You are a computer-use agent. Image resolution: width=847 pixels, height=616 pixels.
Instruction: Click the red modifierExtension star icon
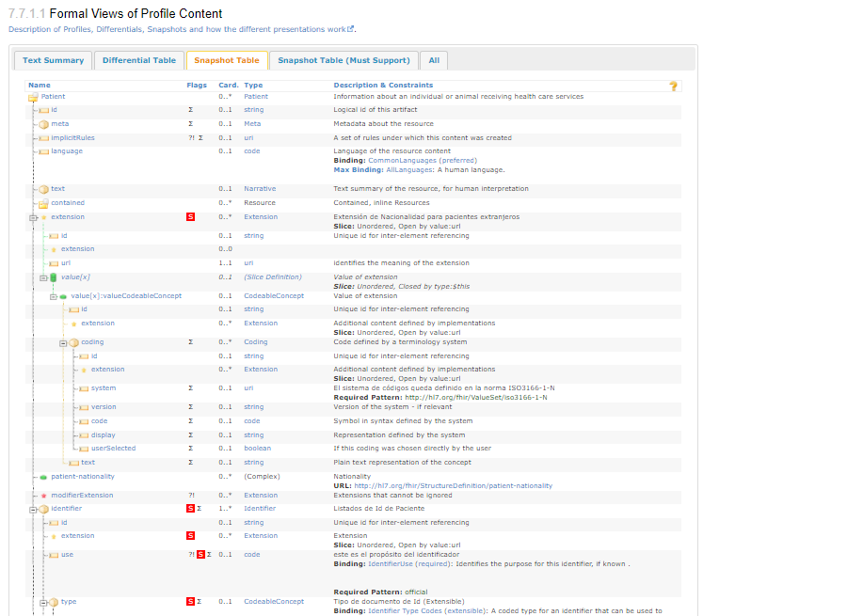tap(43, 496)
